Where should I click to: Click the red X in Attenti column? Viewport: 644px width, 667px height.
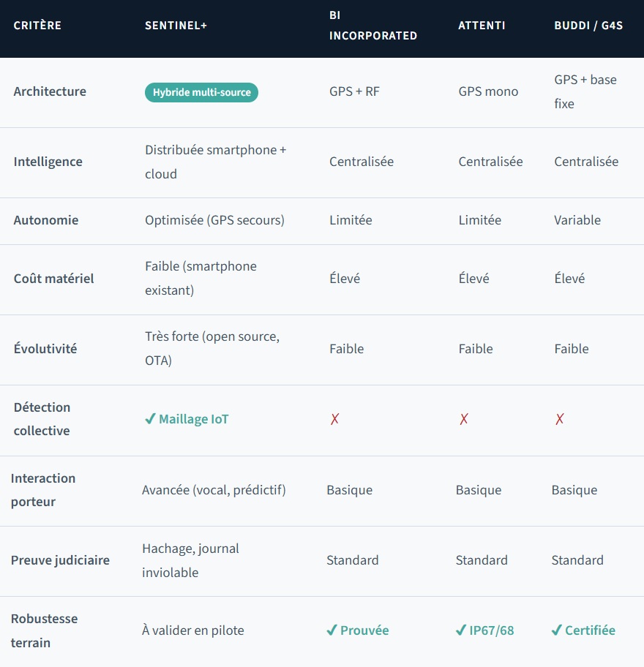click(463, 419)
